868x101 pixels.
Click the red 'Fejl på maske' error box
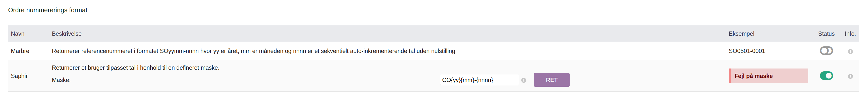pos(768,76)
